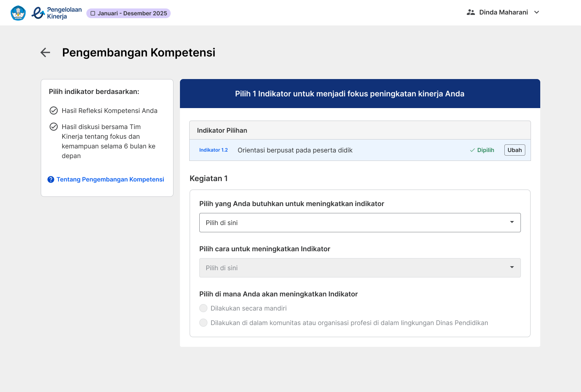Viewport: 581px width, 392px height.
Task: Click the Kemdikbud emblem logo
Action: click(x=18, y=13)
